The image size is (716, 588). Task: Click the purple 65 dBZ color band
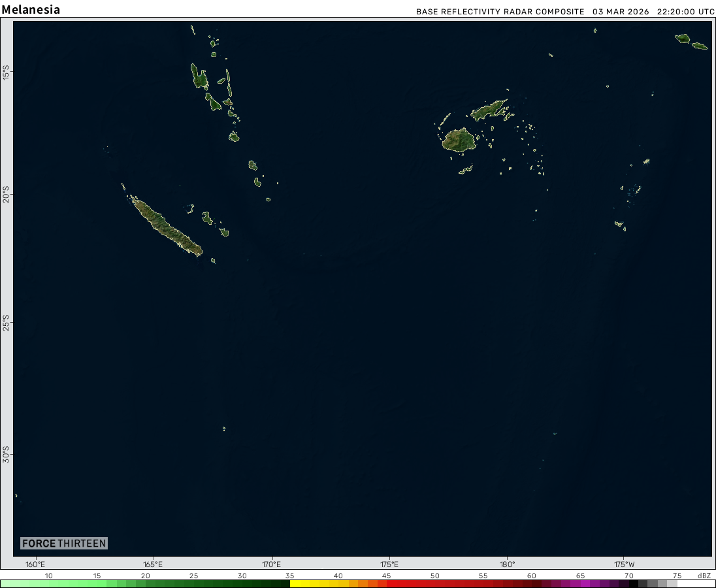click(x=580, y=583)
